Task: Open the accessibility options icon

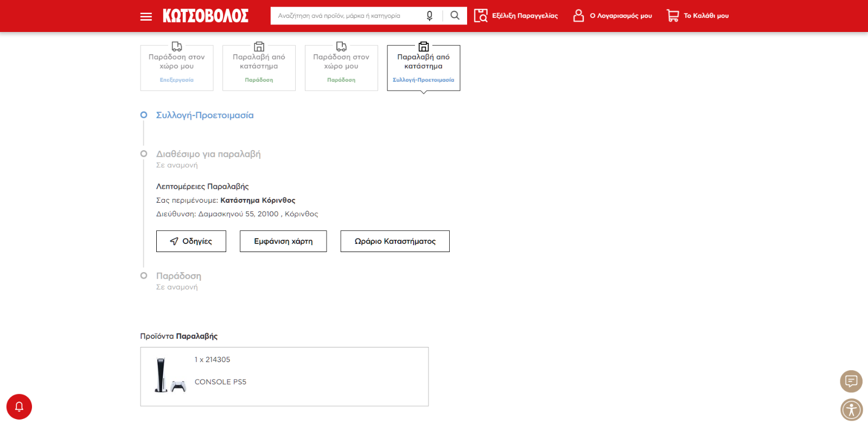Action: [851, 410]
